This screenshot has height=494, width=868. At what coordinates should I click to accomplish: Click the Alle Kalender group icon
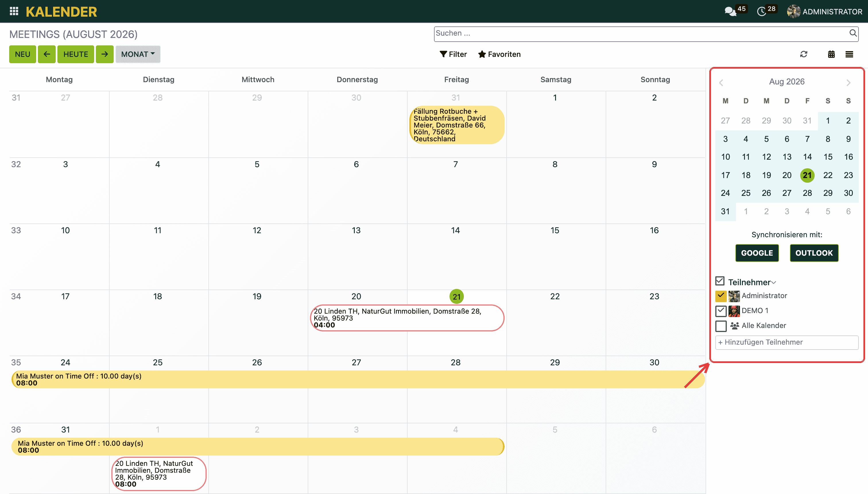pos(735,326)
